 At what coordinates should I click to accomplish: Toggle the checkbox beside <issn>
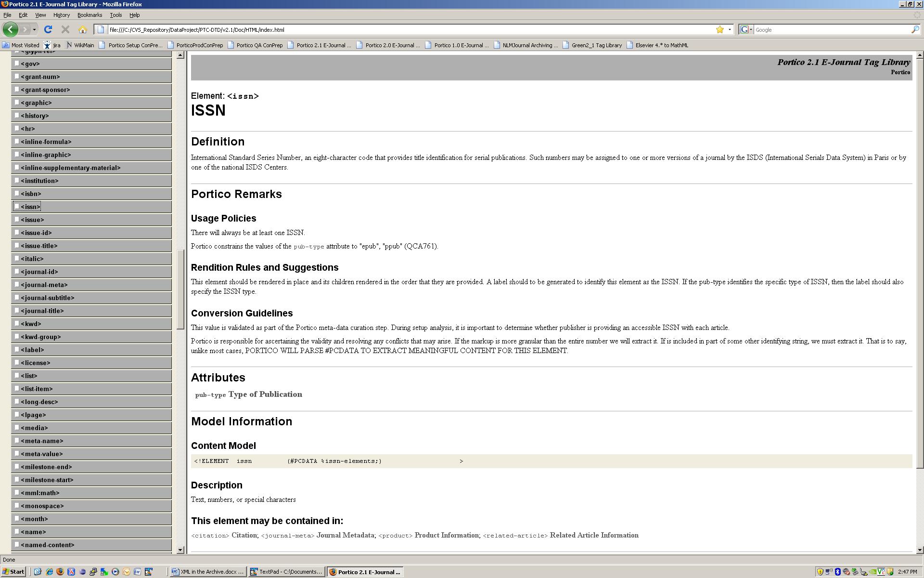click(x=17, y=206)
